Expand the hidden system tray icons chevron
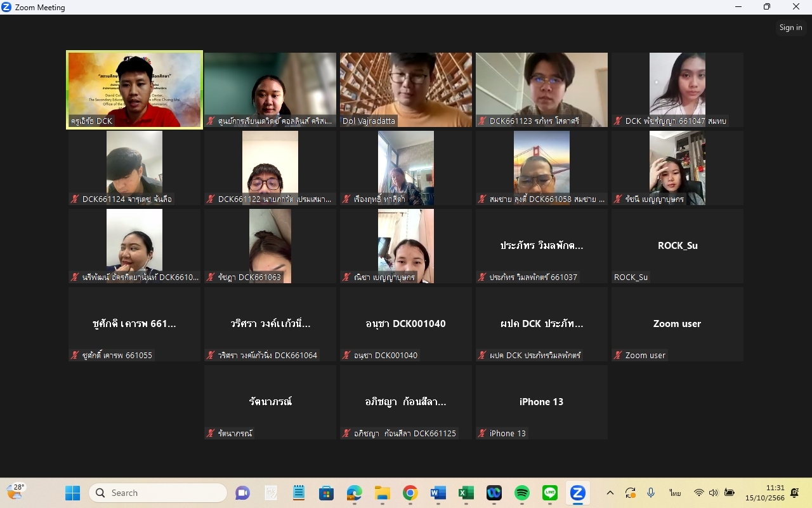The height and width of the screenshot is (508, 812). pos(610,493)
